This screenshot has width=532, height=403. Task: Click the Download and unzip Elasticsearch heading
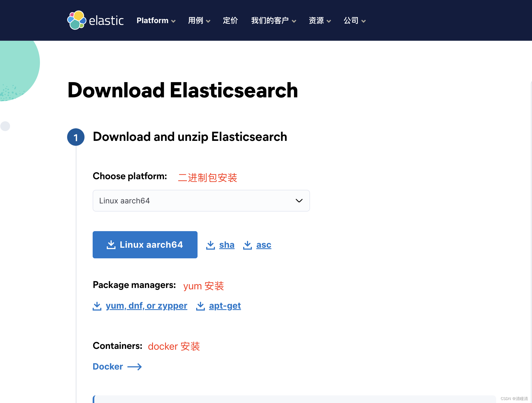pos(190,137)
